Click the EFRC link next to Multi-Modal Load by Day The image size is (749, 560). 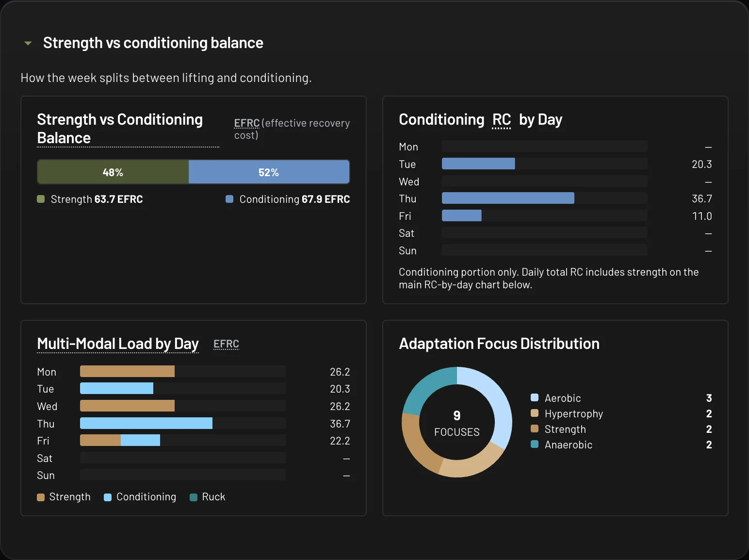[x=226, y=344]
